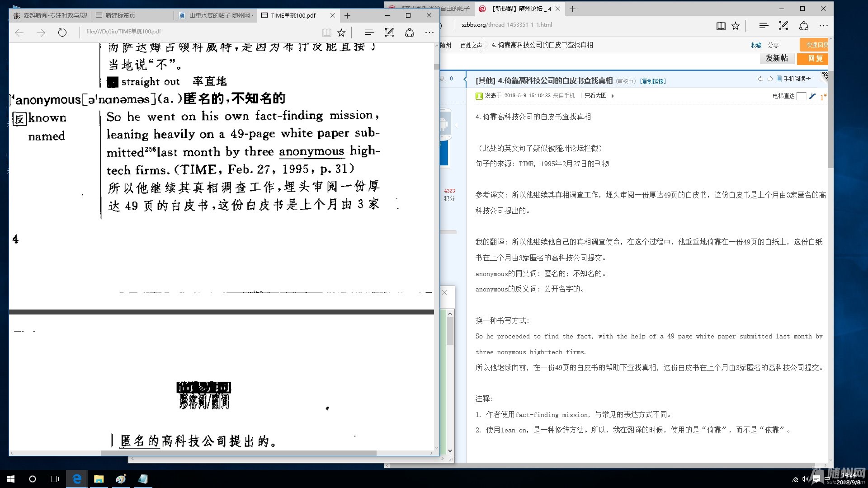Open Cortana search circle on taskbar
Viewport: 868px width, 488px height.
pyautogui.click(x=33, y=479)
